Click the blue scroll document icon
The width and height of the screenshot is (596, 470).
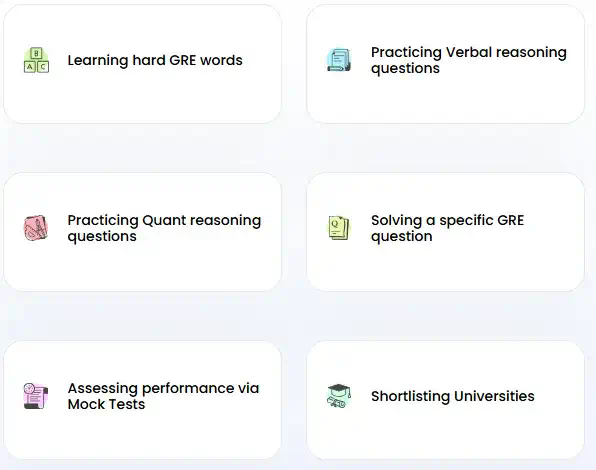(339, 60)
